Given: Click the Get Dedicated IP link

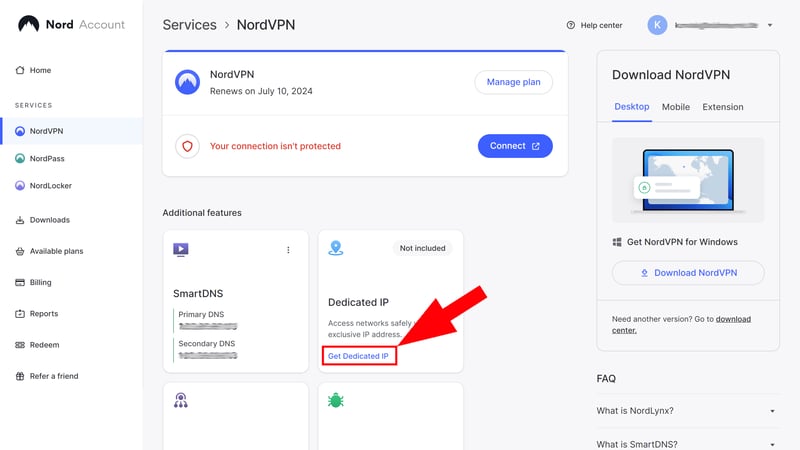Looking at the screenshot, I should point(358,356).
